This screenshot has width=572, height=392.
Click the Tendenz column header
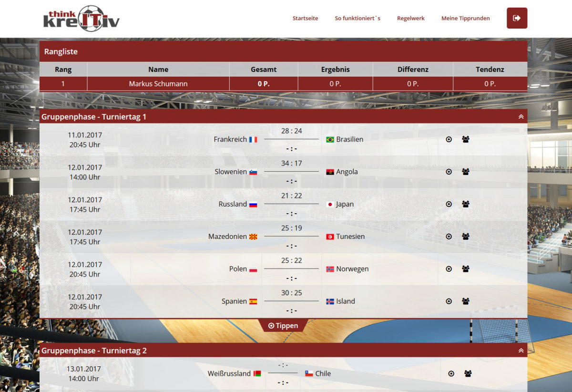point(490,69)
